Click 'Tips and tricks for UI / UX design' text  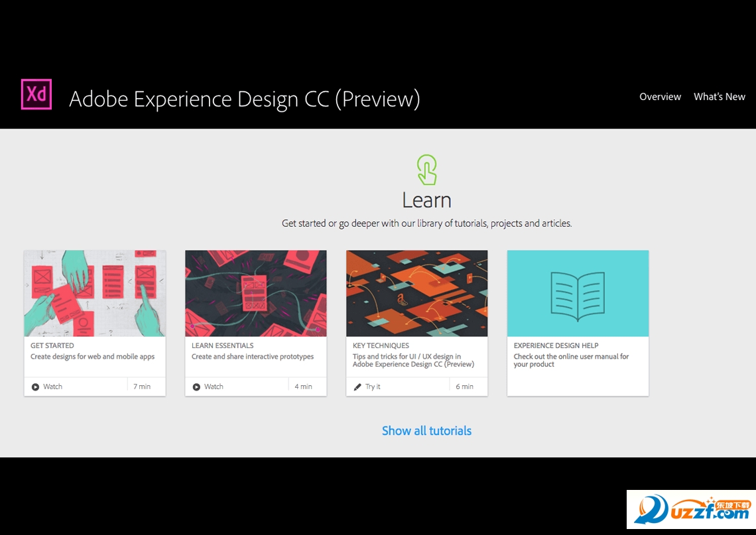coord(413,361)
